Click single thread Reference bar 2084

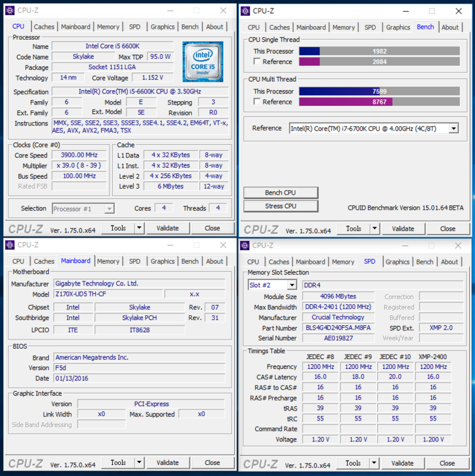click(380, 61)
